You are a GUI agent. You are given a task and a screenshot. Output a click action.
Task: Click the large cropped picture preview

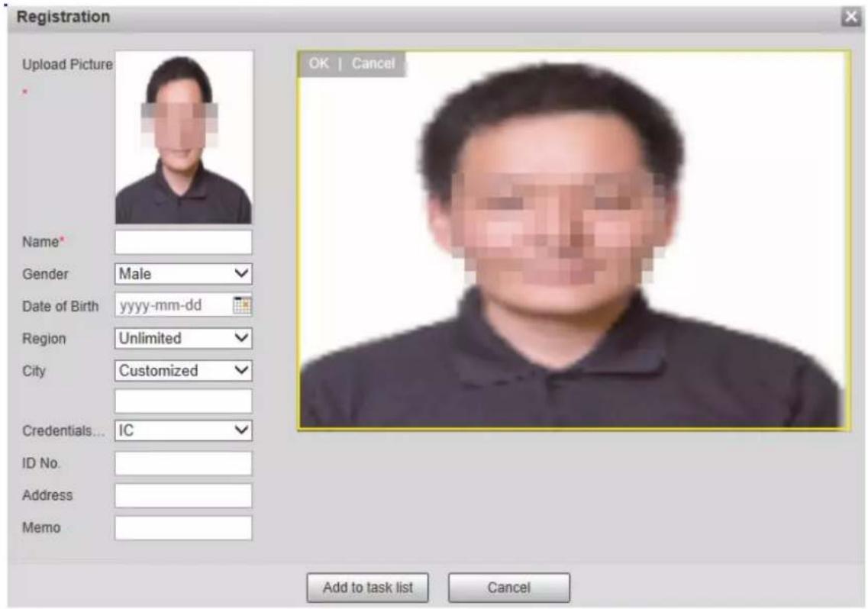(x=574, y=240)
